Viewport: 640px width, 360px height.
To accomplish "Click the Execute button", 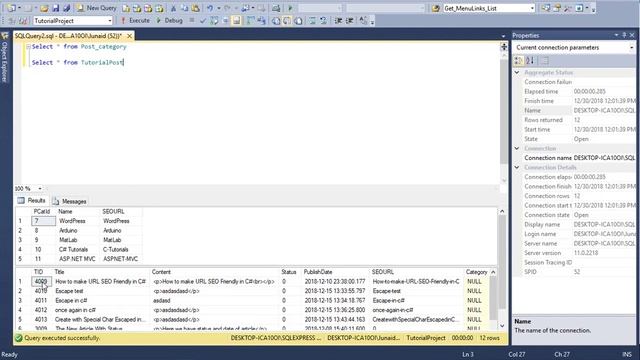I will click(x=135, y=20).
